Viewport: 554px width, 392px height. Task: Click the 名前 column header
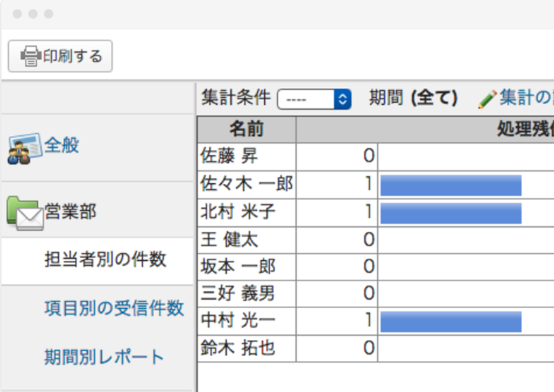[x=247, y=129]
